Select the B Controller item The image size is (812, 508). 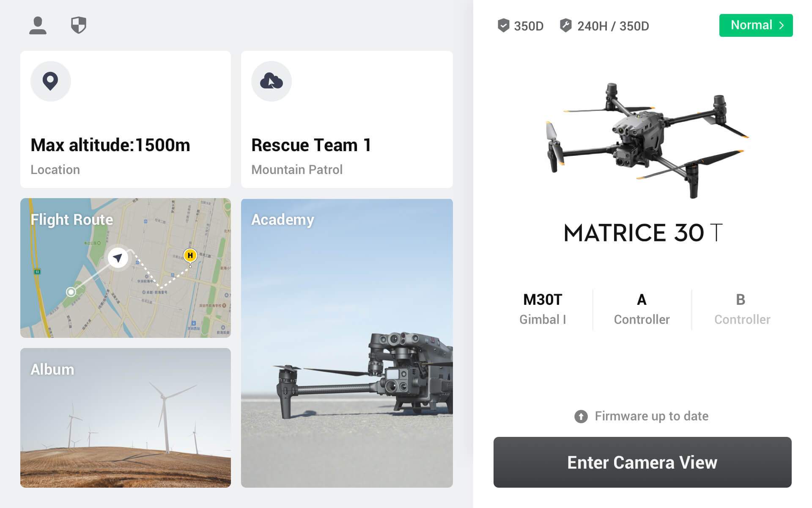pos(742,309)
